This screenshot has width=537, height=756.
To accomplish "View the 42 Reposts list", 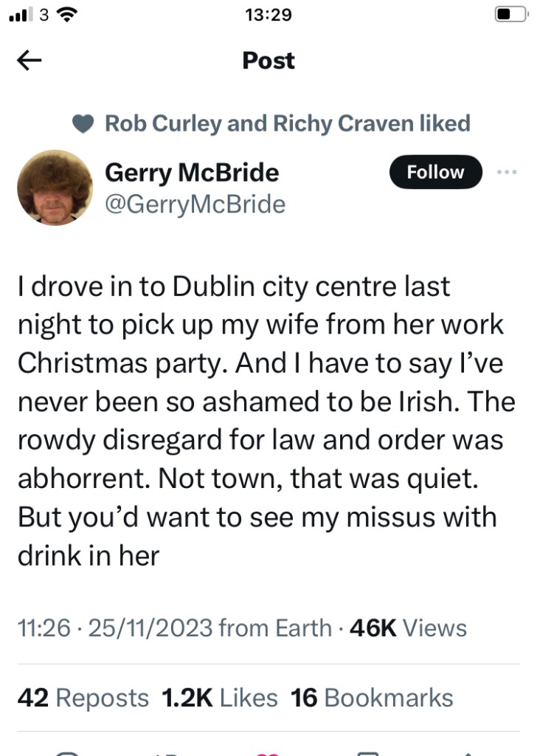I will [83, 698].
